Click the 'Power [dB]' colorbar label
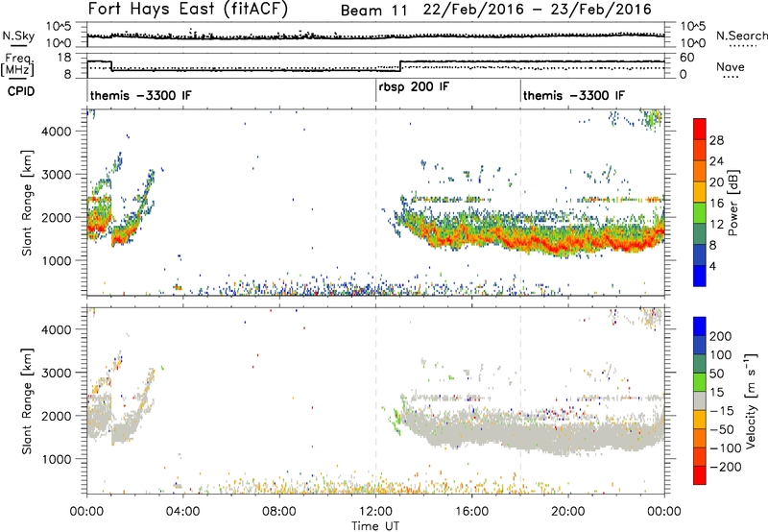Image resolution: width=768 pixels, height=532 pixels. [732, 203]
